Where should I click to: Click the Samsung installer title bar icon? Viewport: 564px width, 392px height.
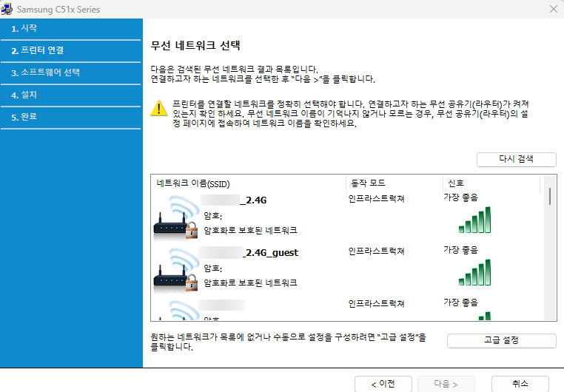(7, 9)
